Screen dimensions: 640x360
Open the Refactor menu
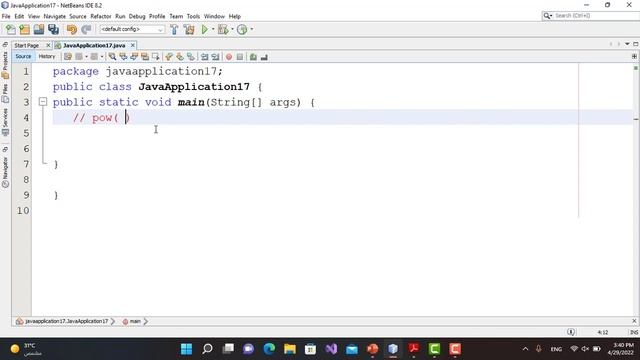click(101, 16)
